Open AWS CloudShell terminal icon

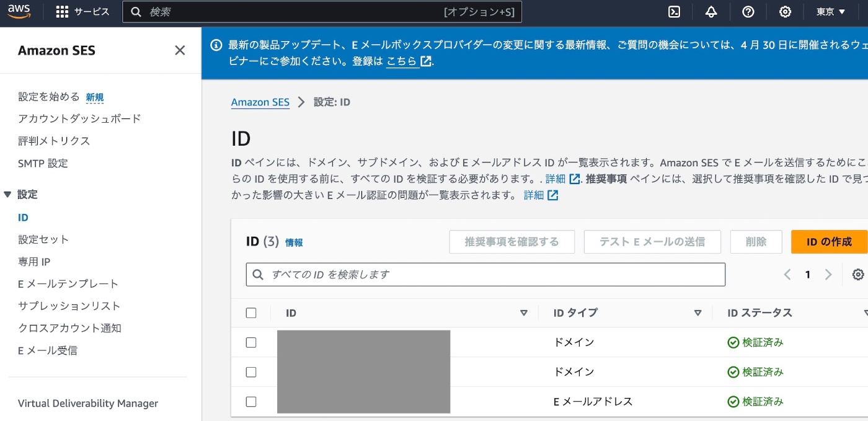pyautogui.click(x=674, y=12)
